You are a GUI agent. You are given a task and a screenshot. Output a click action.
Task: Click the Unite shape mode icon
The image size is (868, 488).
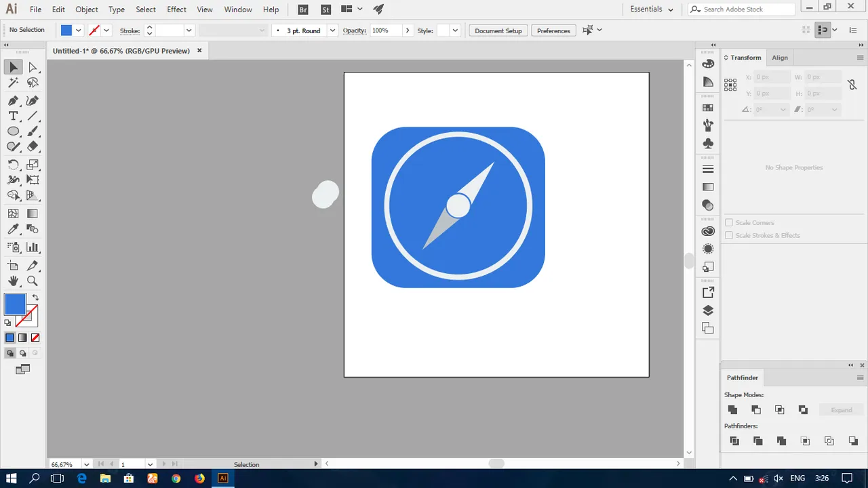732,410
